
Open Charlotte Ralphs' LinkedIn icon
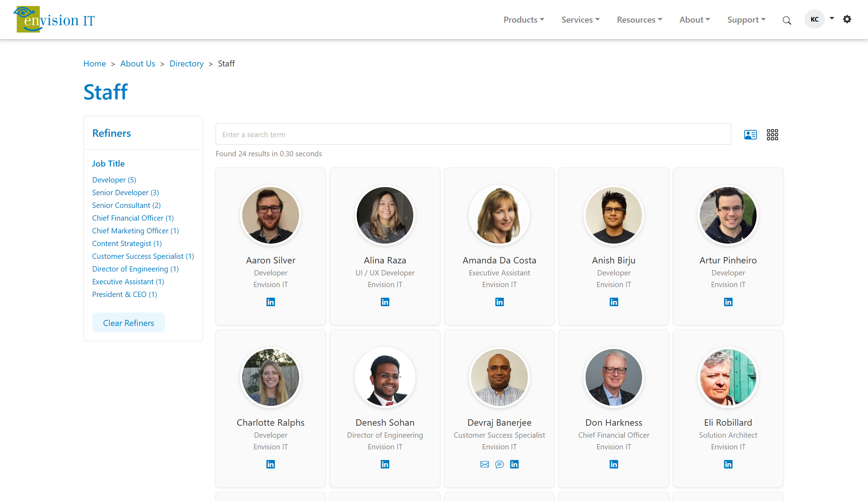[x=270, y=464]
